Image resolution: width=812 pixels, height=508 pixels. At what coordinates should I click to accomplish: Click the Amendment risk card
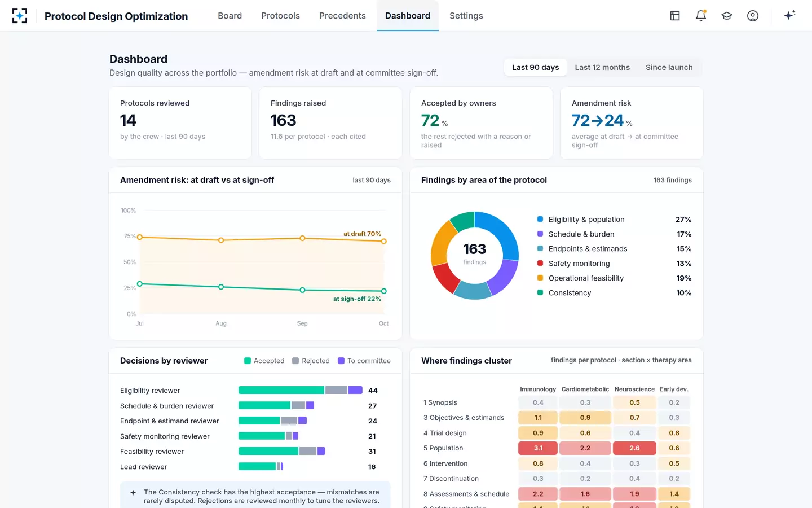(632, 123)
